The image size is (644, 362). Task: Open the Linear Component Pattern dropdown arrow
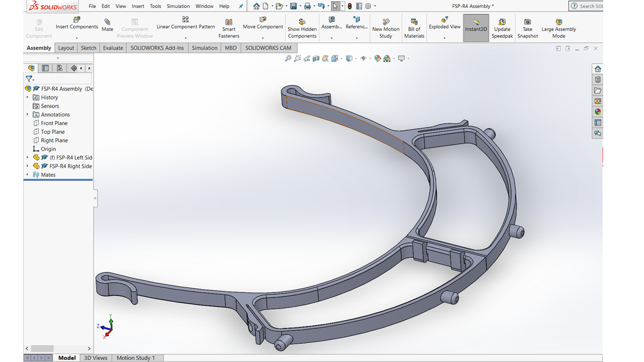[186, 38]
